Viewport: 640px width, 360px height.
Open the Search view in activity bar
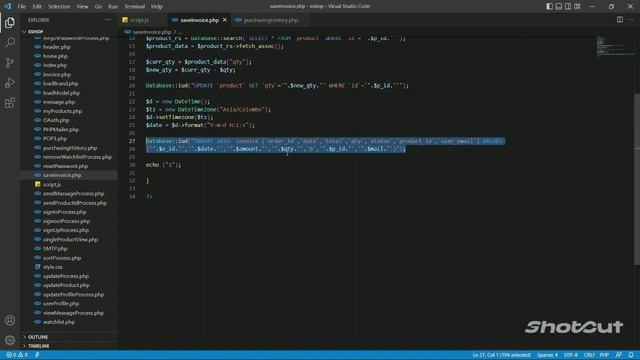tap(10, 42)
